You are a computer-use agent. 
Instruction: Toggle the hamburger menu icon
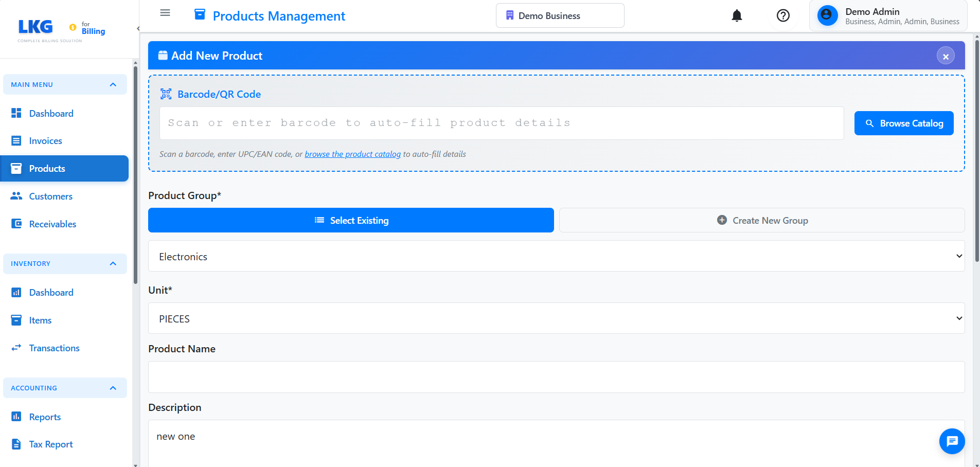point(165,13)
